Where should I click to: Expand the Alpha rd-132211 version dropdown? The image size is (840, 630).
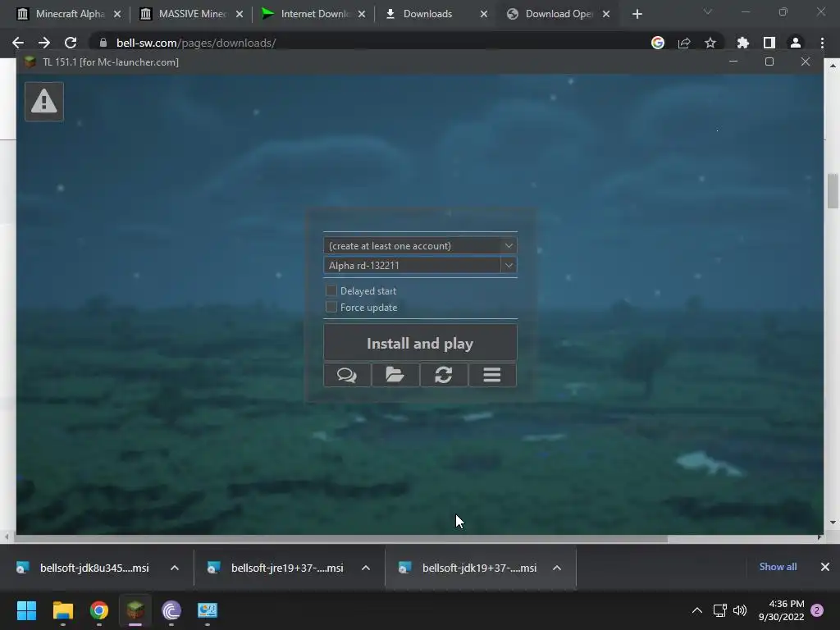pos(509,265)
